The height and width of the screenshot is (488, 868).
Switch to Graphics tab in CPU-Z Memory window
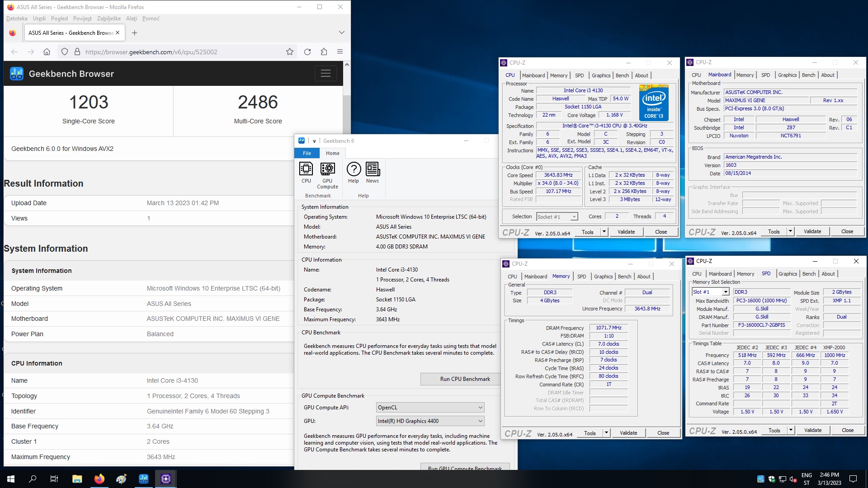coord(604,277)
